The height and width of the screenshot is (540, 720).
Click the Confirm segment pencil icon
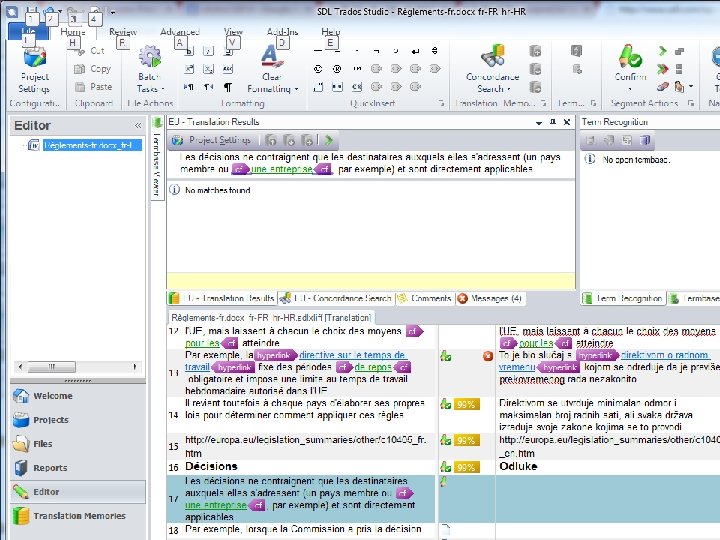pos(630,56)
